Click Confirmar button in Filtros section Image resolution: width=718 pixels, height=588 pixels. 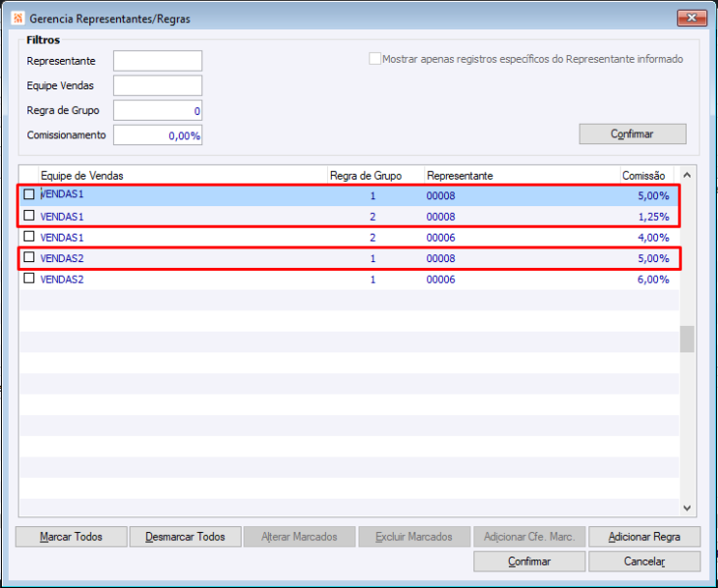click(x=633, y=134)
